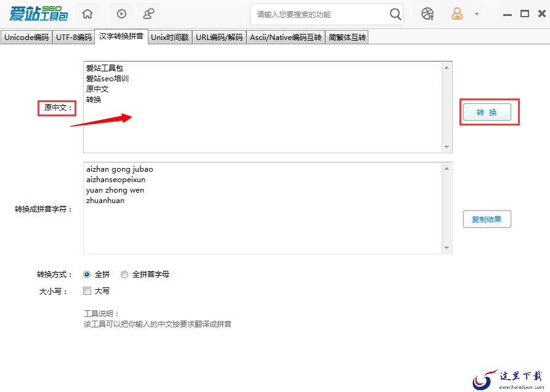The height and width of the screenshot is (392, 550).
Task: Minimize the window
Action: pos(508,14)
